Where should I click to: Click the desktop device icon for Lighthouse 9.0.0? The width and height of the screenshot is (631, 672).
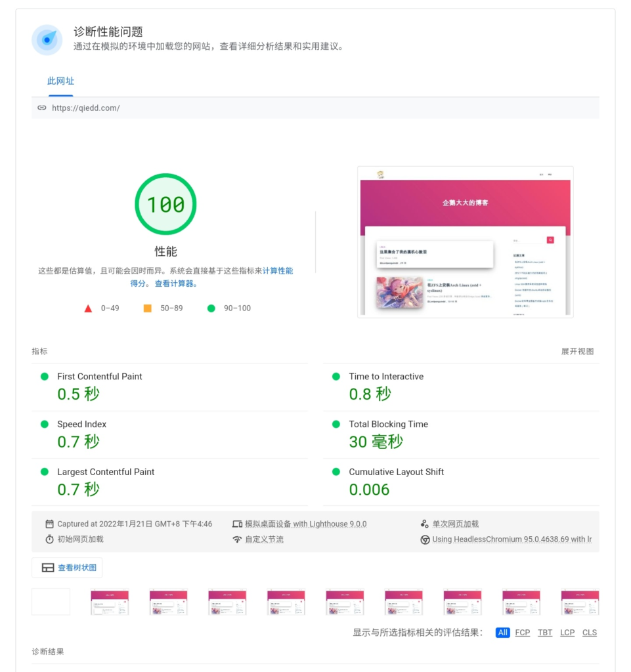click(237, 524)
